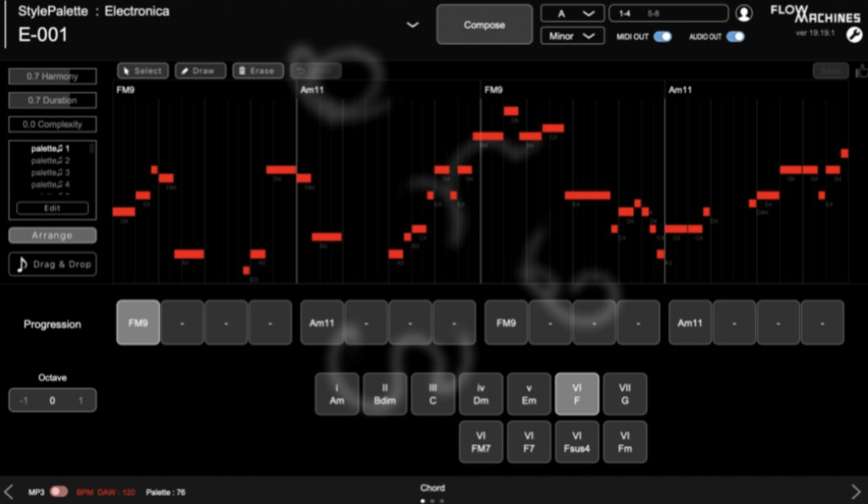The width and height of the screenshot is (868, 504).
Task: Open the user account icon
Action: 743,13
